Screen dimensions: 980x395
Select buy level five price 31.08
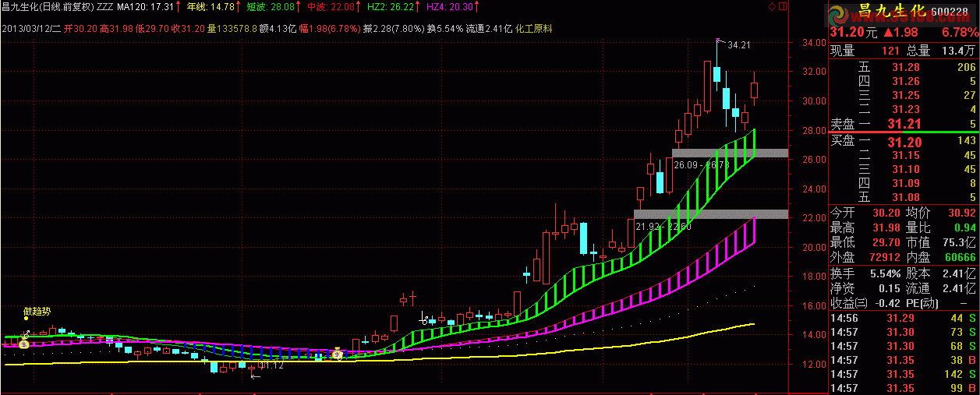tap(906, 197)
